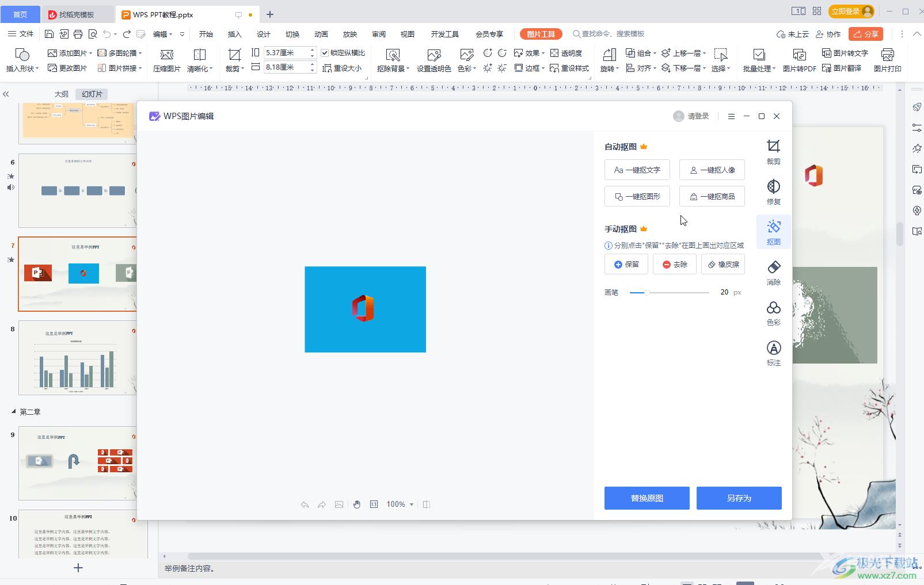The image size is (924, 585).
Task: Click the 一键抠人像 button
Action: tap(712, 170)
